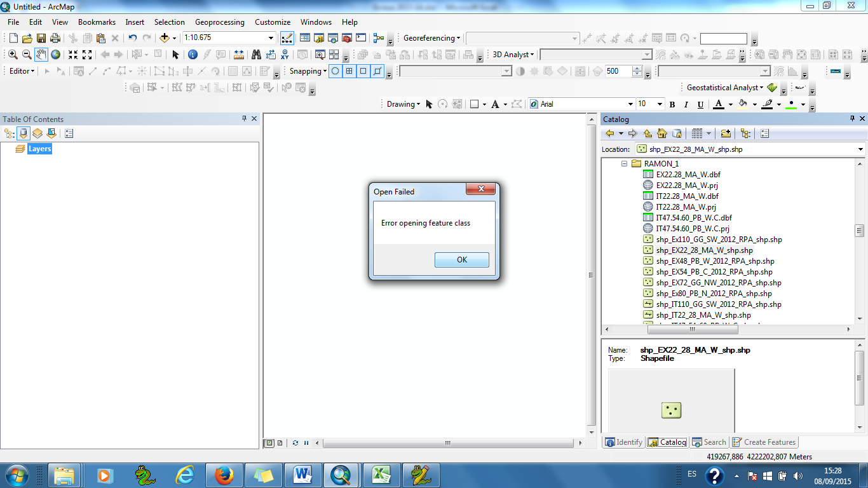Open the map scale dropdown
This screenshot has height=488, width=868.
coord(271,38)
